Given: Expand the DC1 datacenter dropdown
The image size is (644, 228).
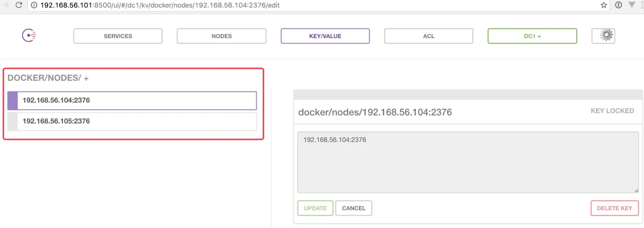Looking at the screenshot, I should click(x=532, y=36).
